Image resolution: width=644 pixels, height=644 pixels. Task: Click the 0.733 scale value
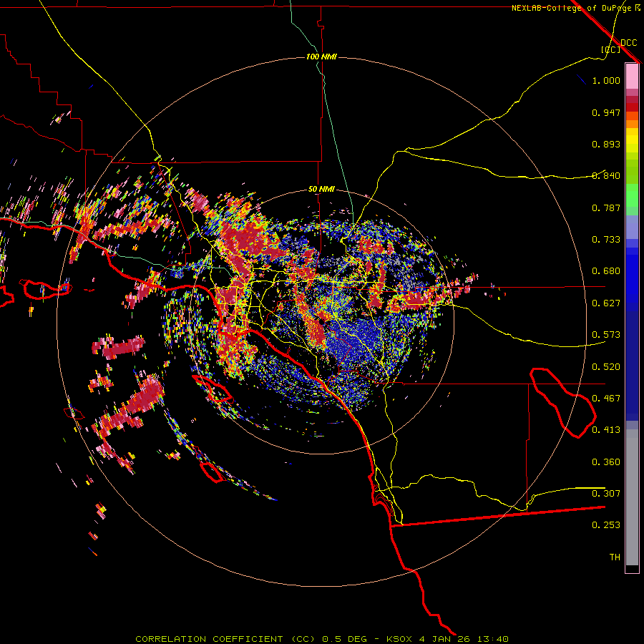pyautogui.click(x=606, y=240)
